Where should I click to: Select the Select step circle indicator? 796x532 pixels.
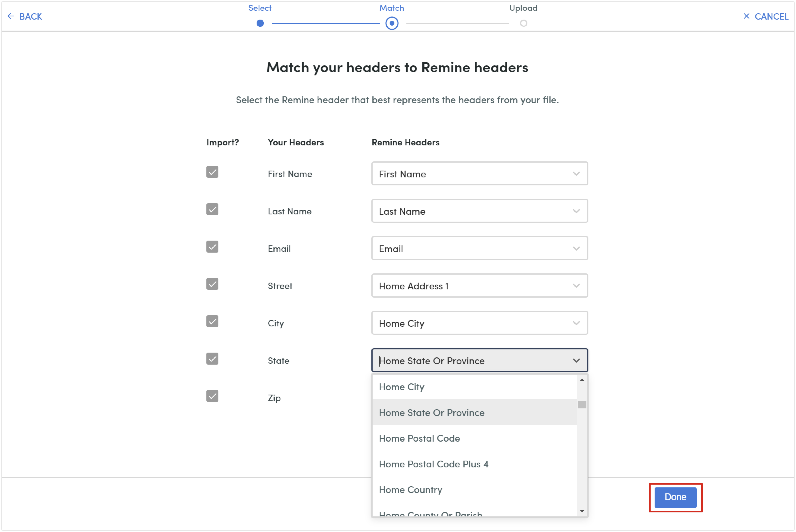tap(260, 23)
